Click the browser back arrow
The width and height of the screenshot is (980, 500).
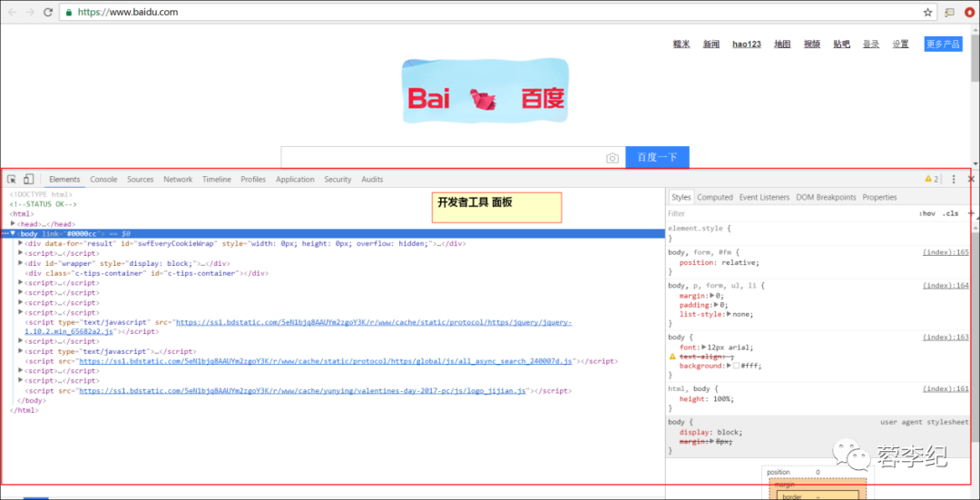[x=12, y=12]
